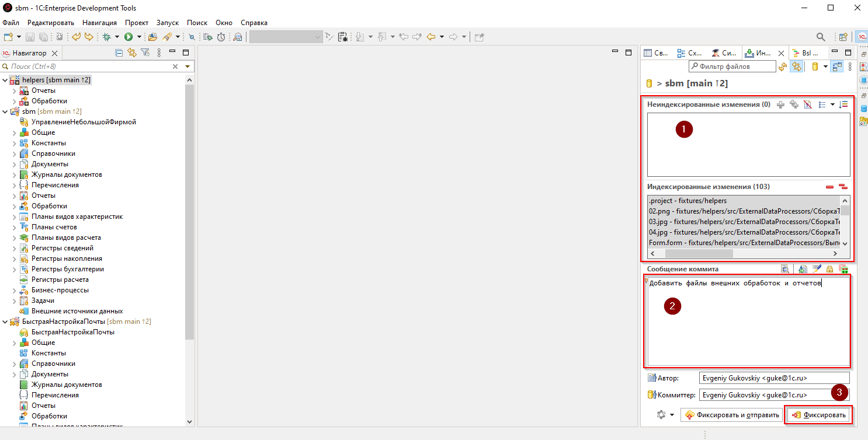868x440 pixels.
Task: Toggle the column layout button in staging view
Action: [x=837, y=67]
